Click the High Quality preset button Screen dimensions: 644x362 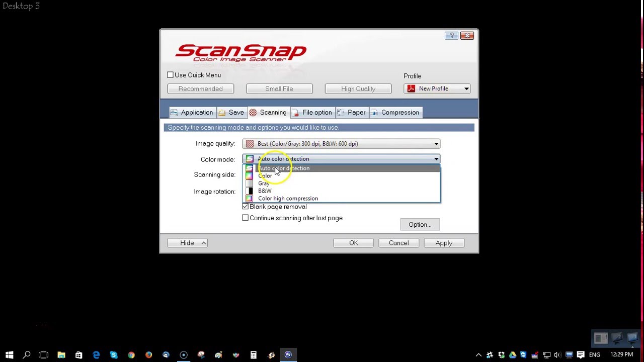(x=358, y=89)
